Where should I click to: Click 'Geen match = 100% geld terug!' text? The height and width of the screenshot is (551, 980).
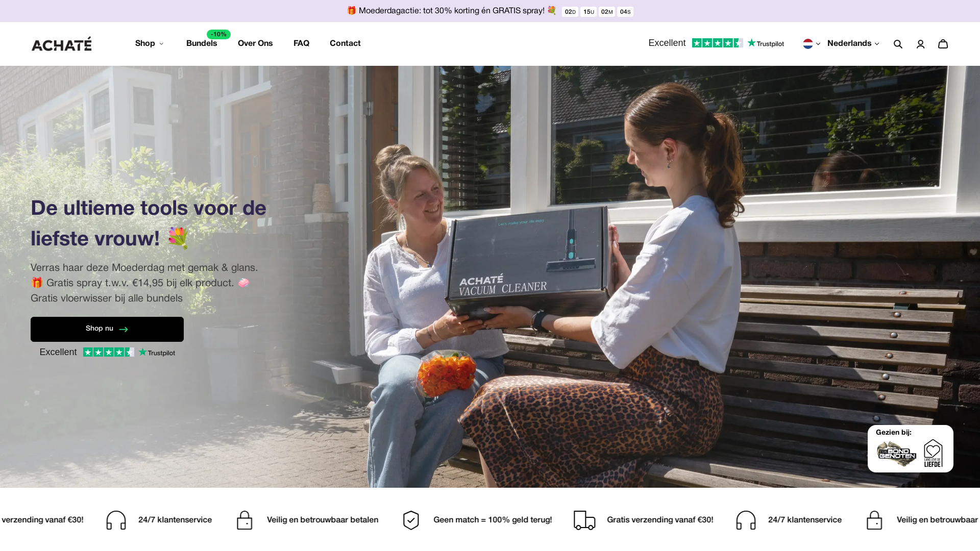pyautogui.click(x=493, y=520)
